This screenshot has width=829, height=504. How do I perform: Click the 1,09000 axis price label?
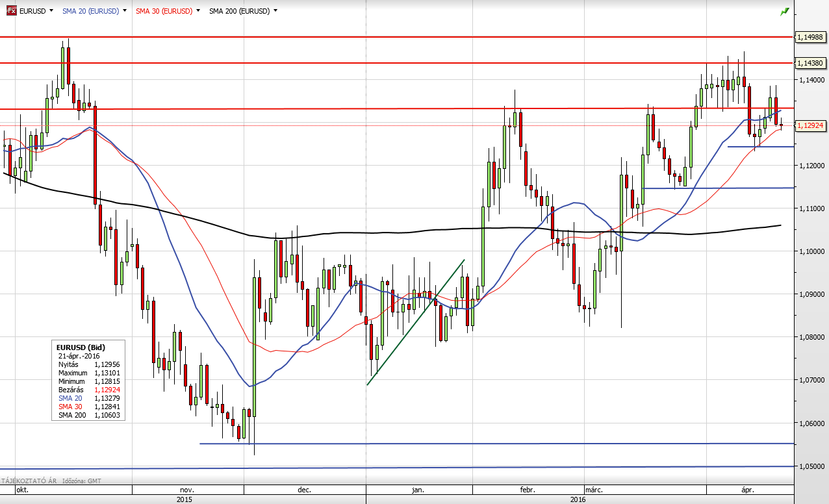click(811, 294)
